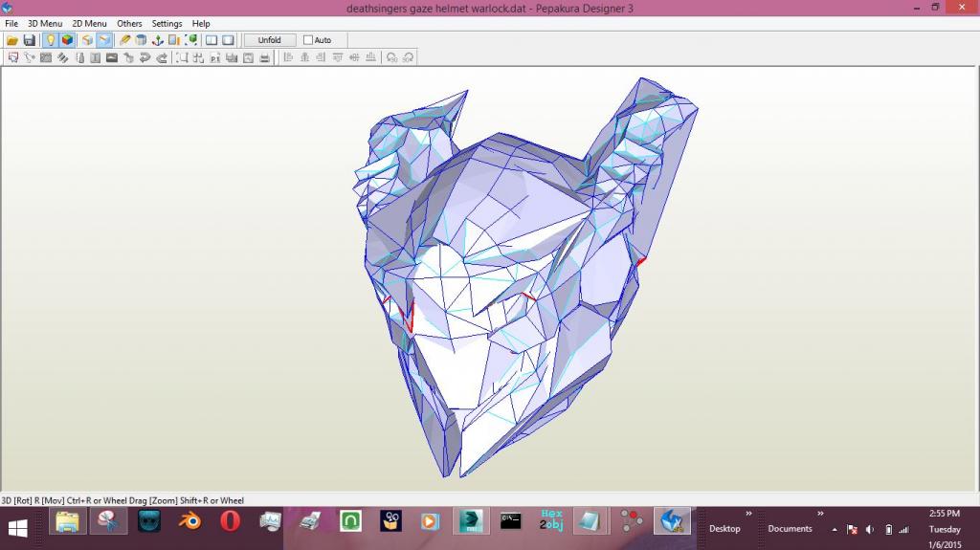Click the anchor icon in toolbar

pos(158,40)
